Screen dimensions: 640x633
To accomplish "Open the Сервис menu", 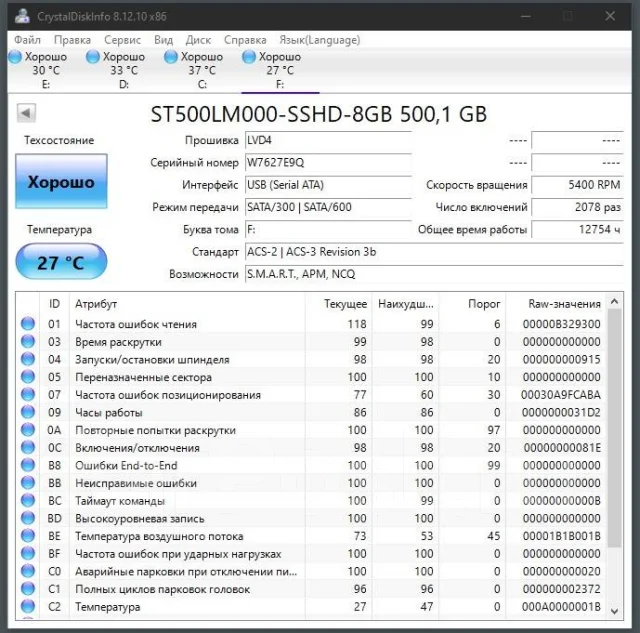I will 122,40.
